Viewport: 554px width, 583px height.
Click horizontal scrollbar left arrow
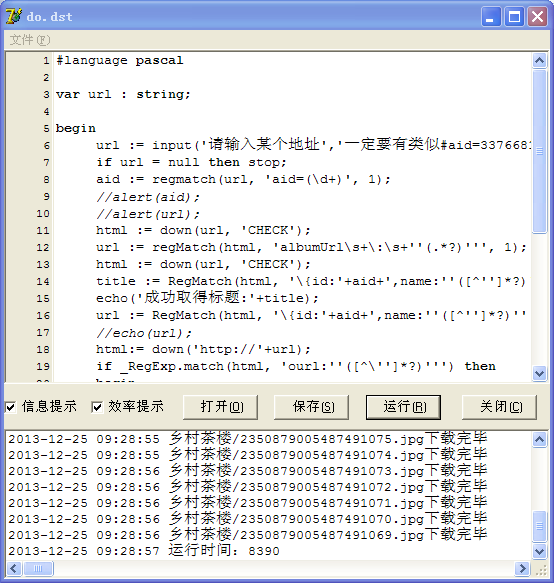pyautogui.click(x=14, y=568)
